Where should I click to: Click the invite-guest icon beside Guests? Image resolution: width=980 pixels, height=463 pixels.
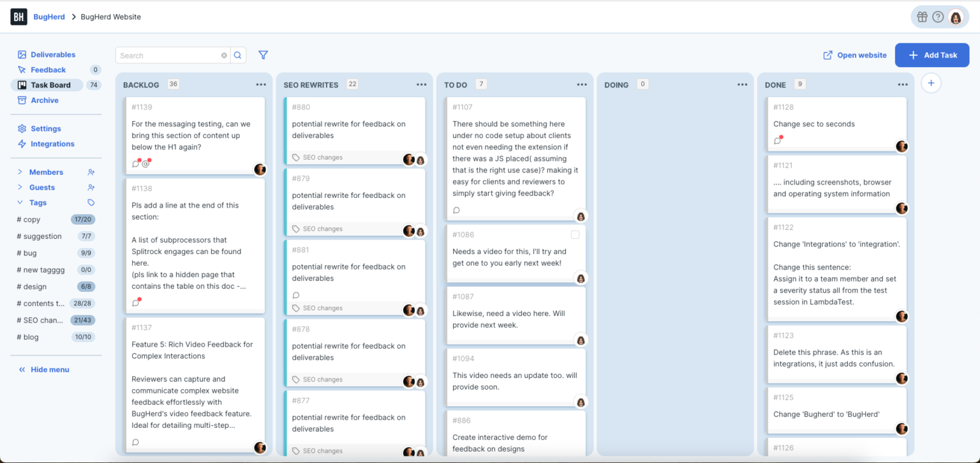pos(91,188)
